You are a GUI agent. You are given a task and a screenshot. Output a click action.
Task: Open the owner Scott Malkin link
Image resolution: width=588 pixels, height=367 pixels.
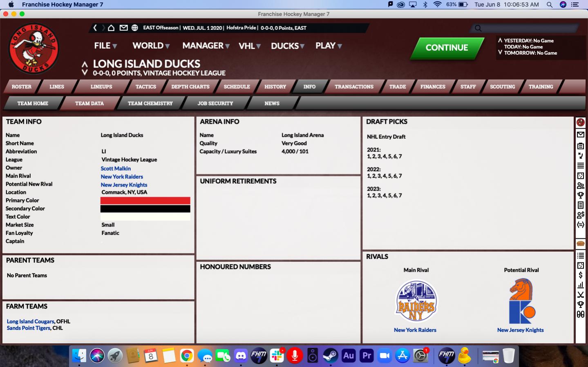116,168
